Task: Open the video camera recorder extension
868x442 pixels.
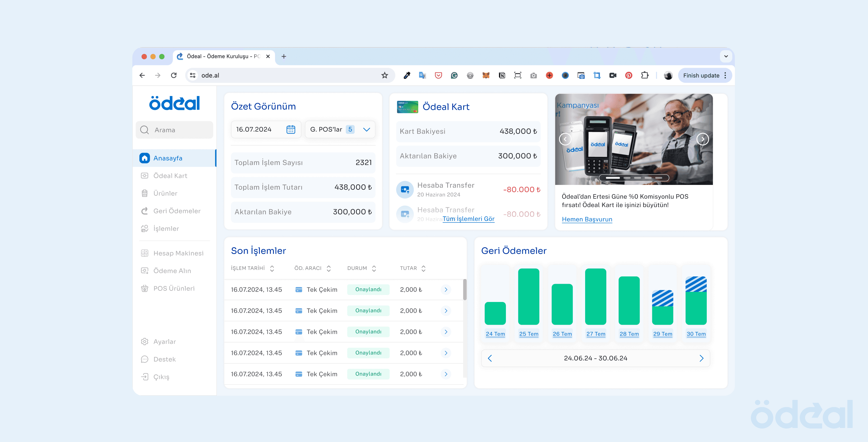Action: [613, 75]
